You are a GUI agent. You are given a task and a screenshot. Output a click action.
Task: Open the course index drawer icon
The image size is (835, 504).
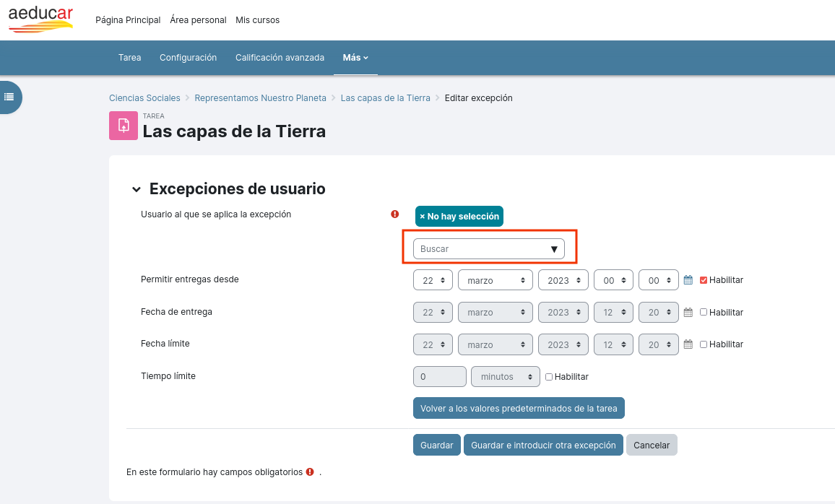coord(9,97)
